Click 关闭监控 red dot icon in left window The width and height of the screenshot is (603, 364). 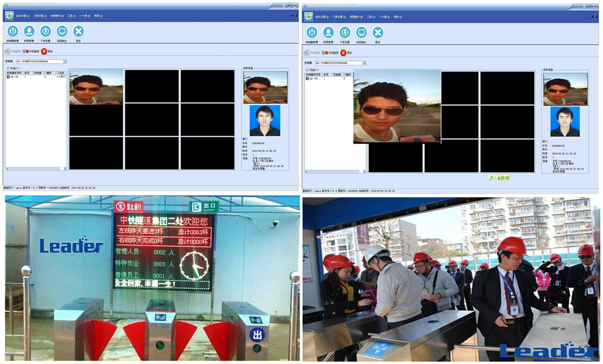[27, 52]
